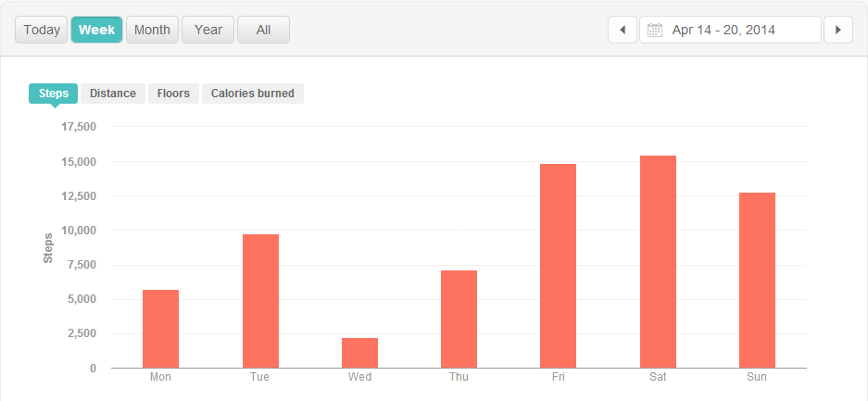Switch to Year view
The height and width of the screenshot is (401, 868).
coord(208,30)
